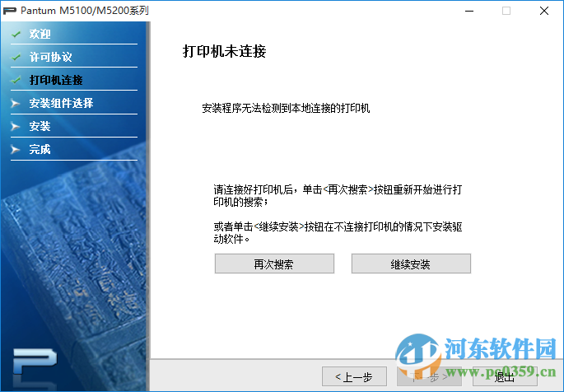Minimize the installer window
This screenshot has height=392, width=564.
(x=469, y=11)
